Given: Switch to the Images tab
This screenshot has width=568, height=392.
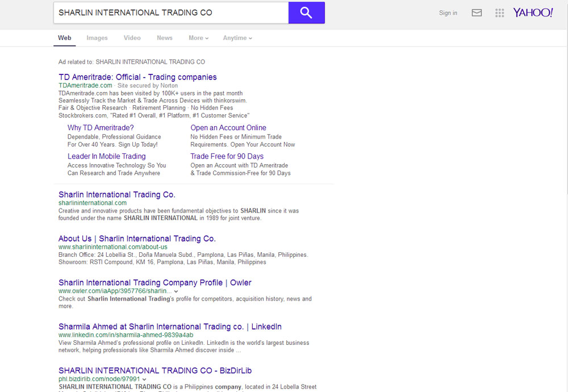Looking at the screenshot, I should tap(97, 37).
